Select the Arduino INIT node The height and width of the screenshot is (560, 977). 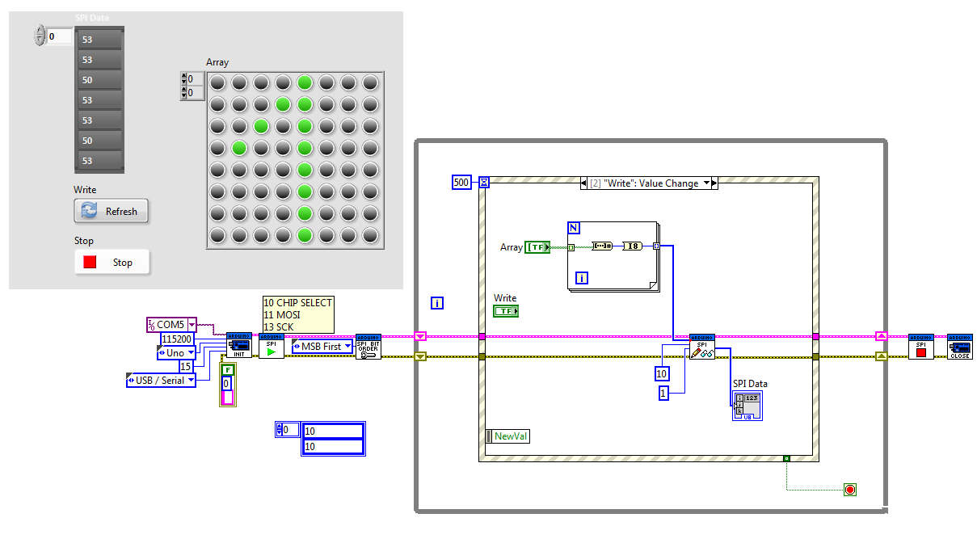239,346
